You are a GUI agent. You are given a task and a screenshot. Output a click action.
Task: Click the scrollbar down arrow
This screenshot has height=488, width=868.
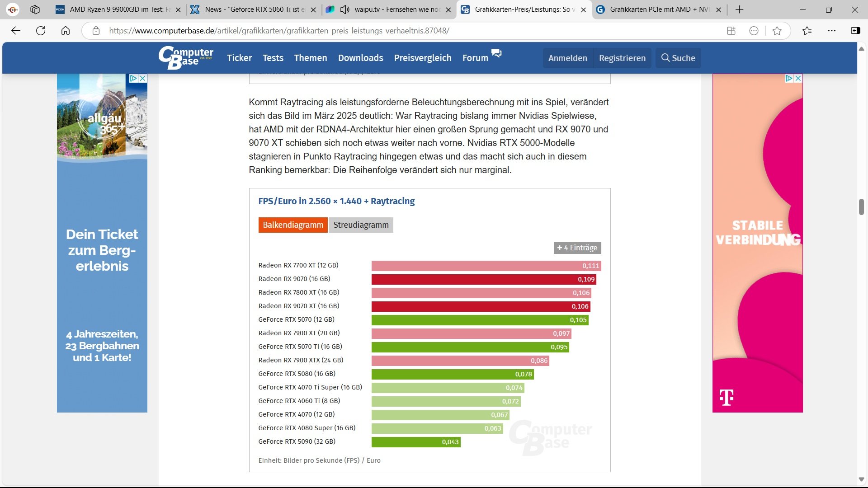point(861,479)
